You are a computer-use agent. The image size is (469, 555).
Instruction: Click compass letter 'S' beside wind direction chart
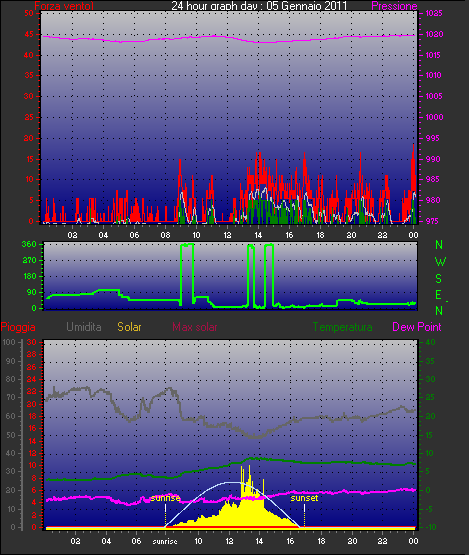tap(439, 279)
